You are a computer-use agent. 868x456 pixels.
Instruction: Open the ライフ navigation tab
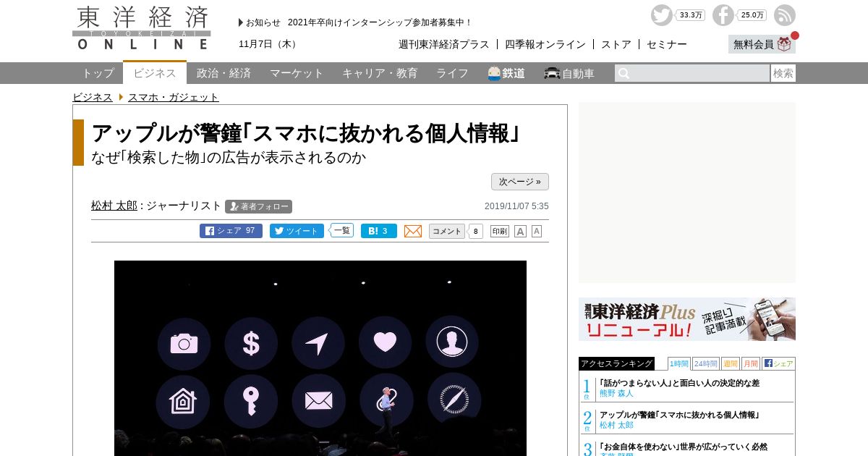pos(452,73)
